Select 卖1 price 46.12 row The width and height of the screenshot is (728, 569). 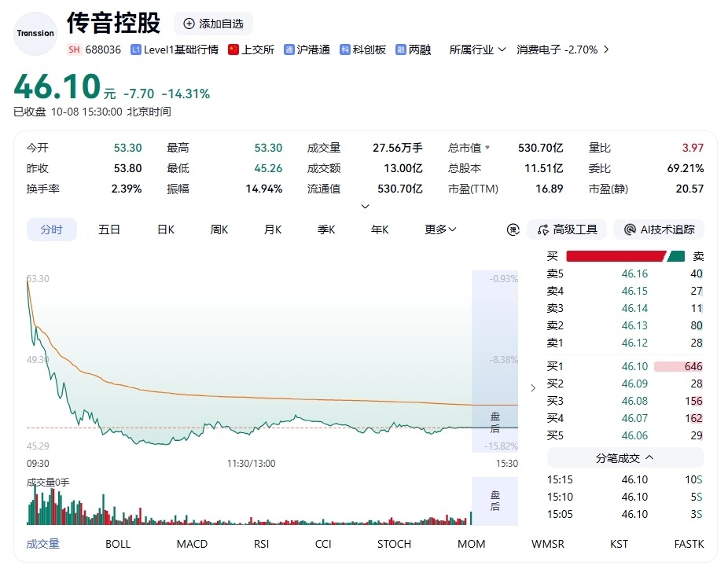tap(625, 343)
